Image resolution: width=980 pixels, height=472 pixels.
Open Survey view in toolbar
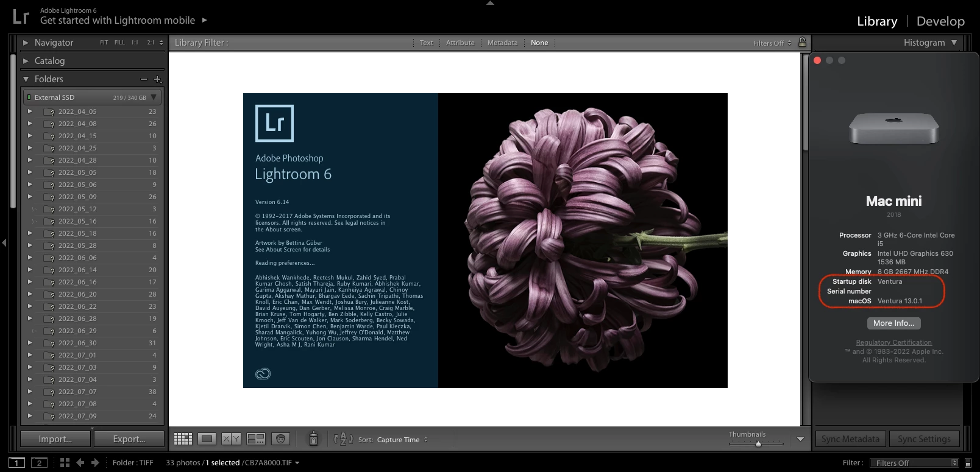256,439
